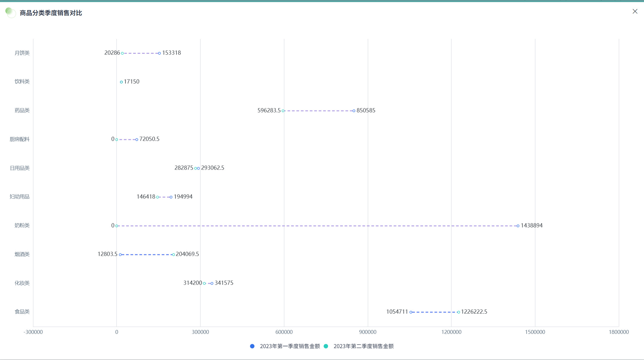Screen dimensions: 644x360
Task: Click the 妇幼用品 category label
Action: [x=20, y=197]
